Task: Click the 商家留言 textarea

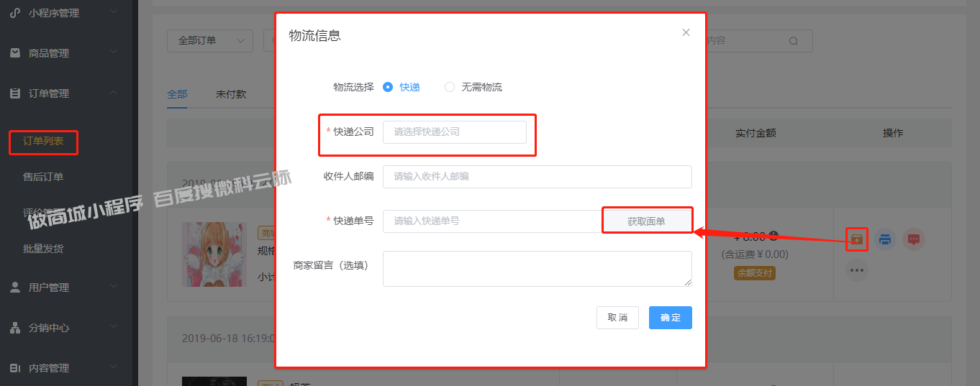Action: pyautogui.click(x=537, y=269)
